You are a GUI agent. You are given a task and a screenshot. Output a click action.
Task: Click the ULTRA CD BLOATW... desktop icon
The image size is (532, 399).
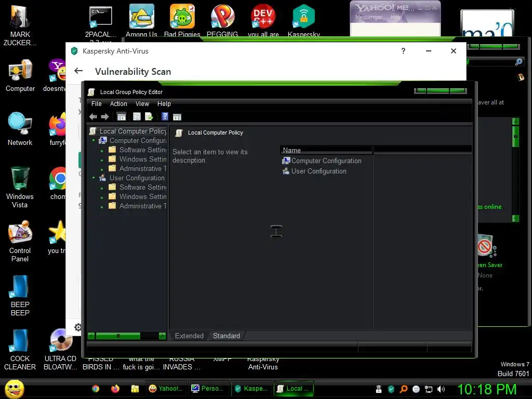click(x=60, y=350)
